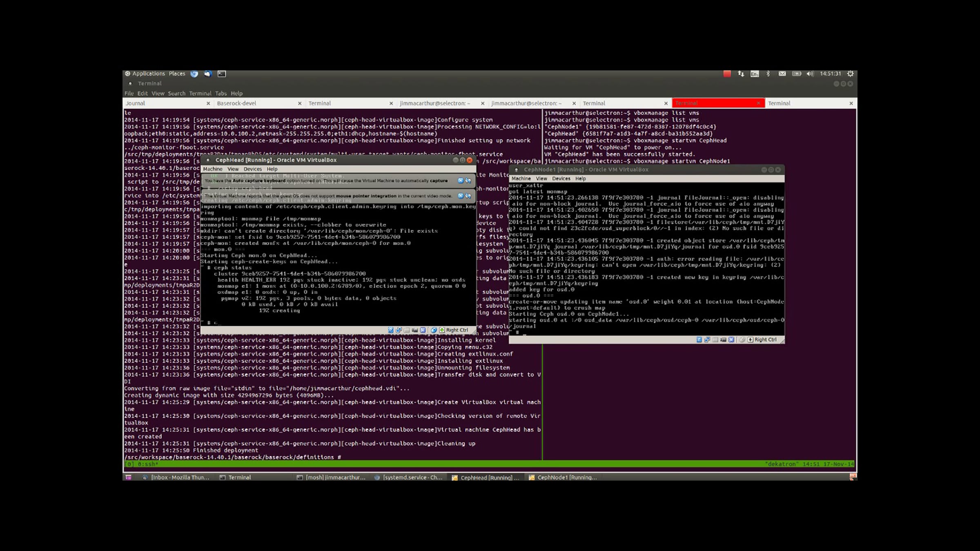980x551 pixels.
Task: Open View menu in CephHead VirtualBox window
Action: click(x=233, y=169)
